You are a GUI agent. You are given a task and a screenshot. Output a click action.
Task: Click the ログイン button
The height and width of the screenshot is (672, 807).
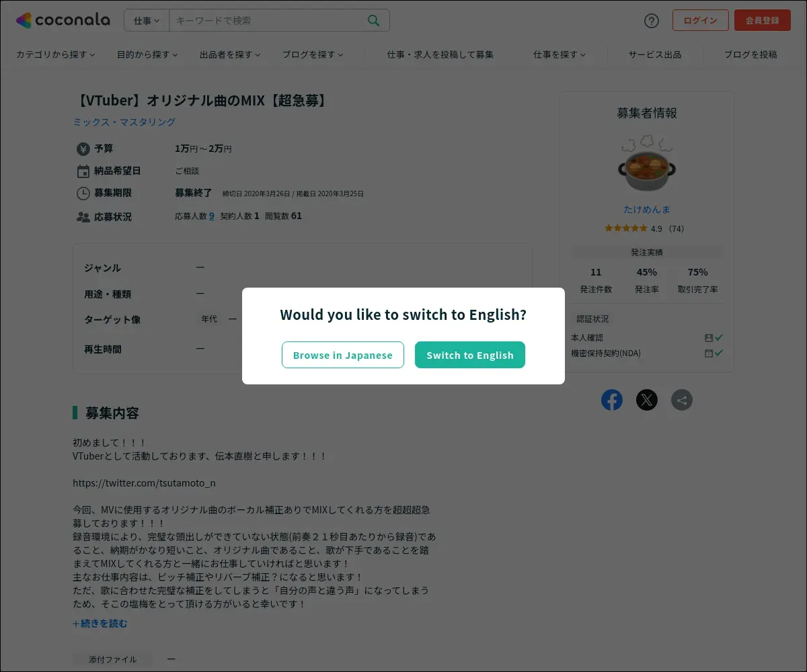point(701,20)
